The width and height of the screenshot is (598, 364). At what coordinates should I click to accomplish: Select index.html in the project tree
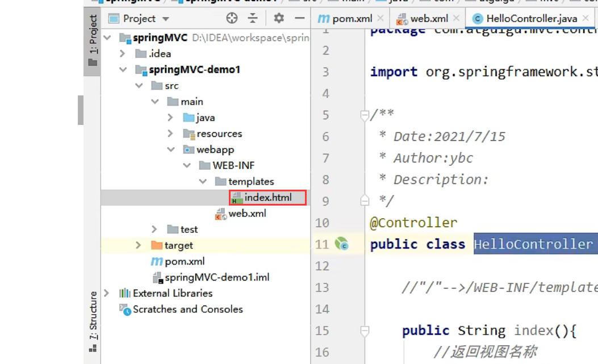267,198
